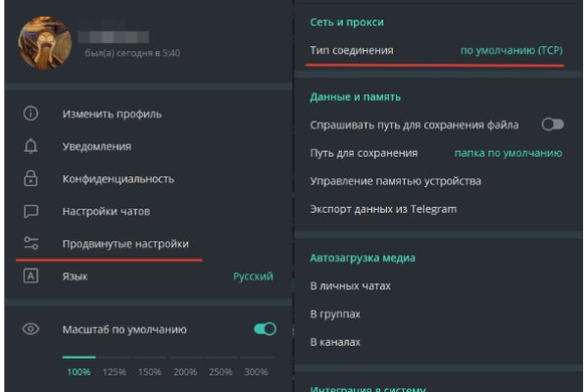Toggle Спрашивать путь для сохранения файла switch

coord(553,124)
